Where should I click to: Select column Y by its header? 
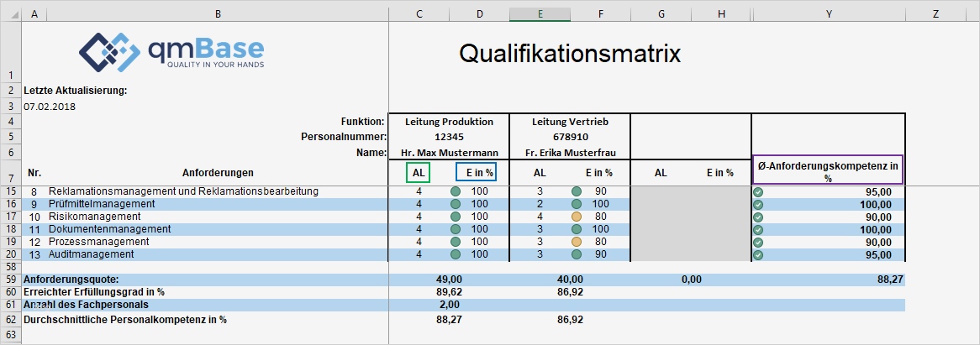[828, 14]
